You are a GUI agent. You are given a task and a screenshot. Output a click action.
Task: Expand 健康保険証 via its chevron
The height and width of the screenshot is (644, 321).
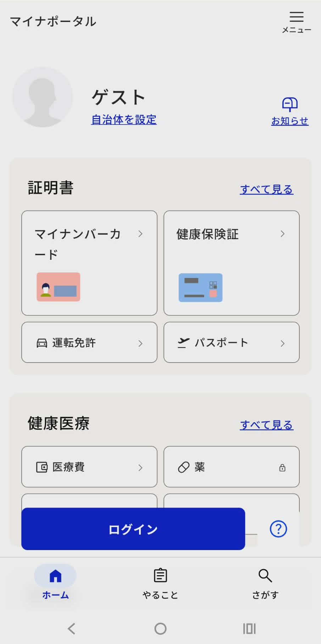coord(283,234)
